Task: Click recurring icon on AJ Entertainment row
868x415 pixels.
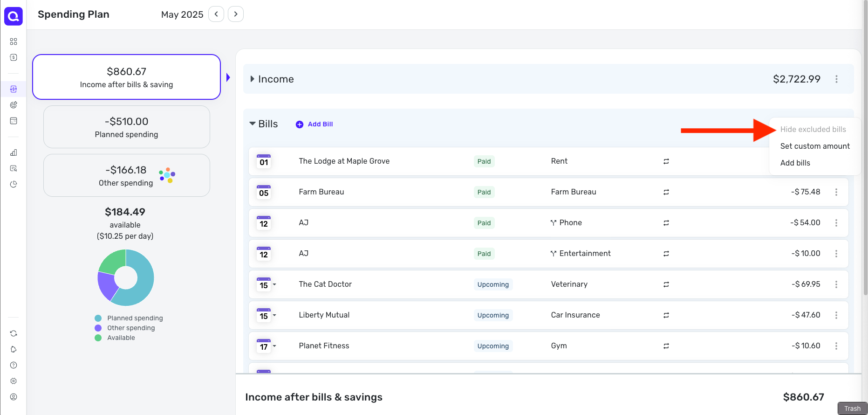Action: [x=666, y=254]
